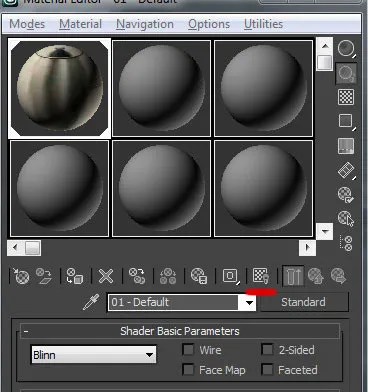This screenshot has width=368, height=392.
Task: Click the Go to Parent icon
Action: click(x=316, y=276)
